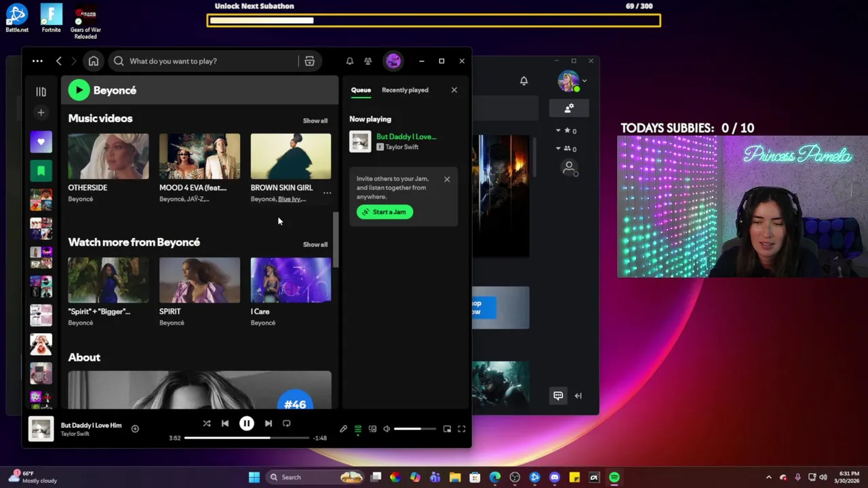Go back in Spotify navigation

point(59,61)
